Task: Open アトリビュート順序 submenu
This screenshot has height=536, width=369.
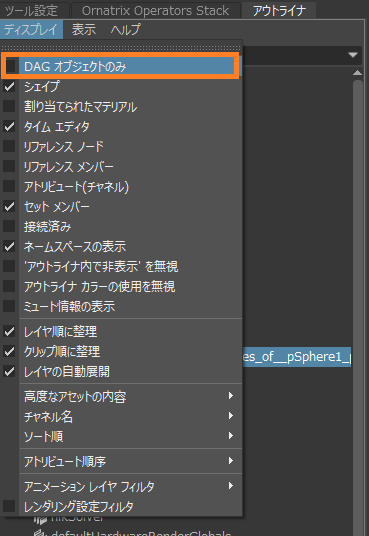Action: tap(131, 461)
